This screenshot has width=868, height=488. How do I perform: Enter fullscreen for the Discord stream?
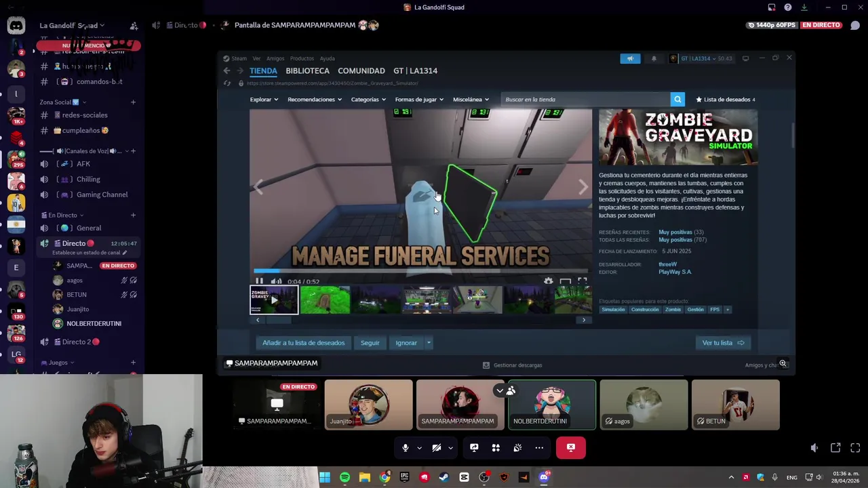[x=855, y=448]
